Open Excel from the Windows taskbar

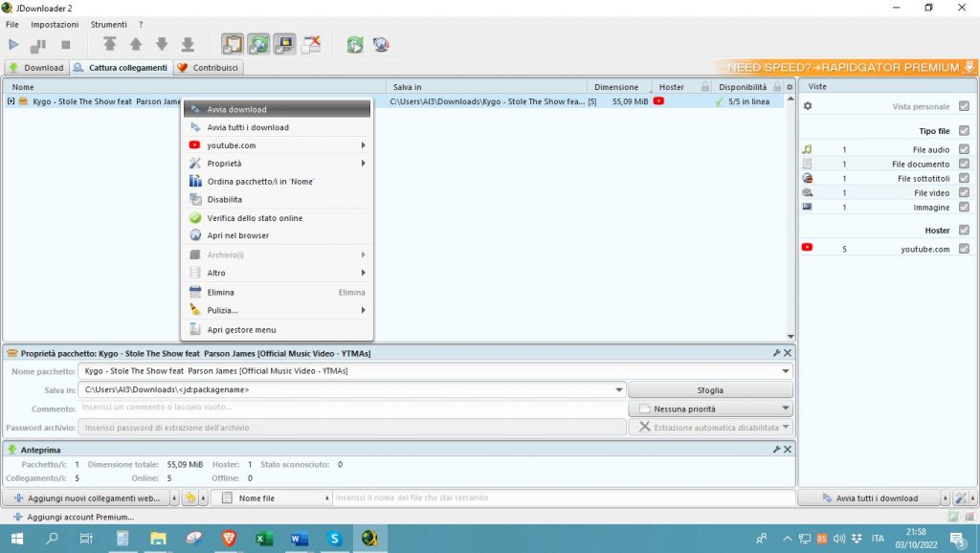[x=264, y=539]
